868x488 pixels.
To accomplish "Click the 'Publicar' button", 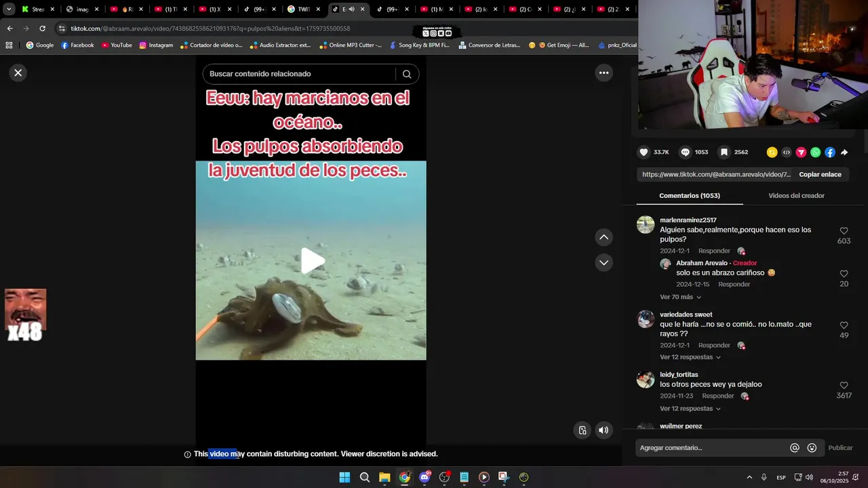I will pyautogui.click(x=840, y=448).
